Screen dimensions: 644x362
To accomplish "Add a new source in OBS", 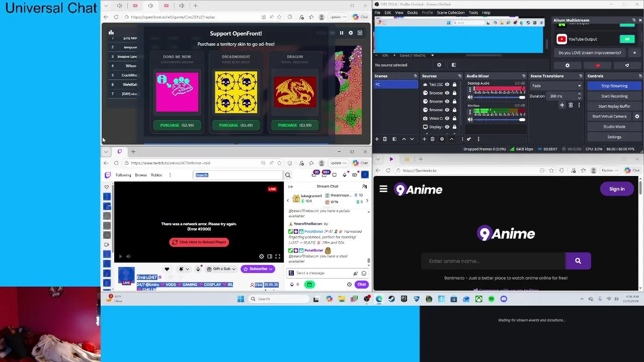I will (424, 139).
